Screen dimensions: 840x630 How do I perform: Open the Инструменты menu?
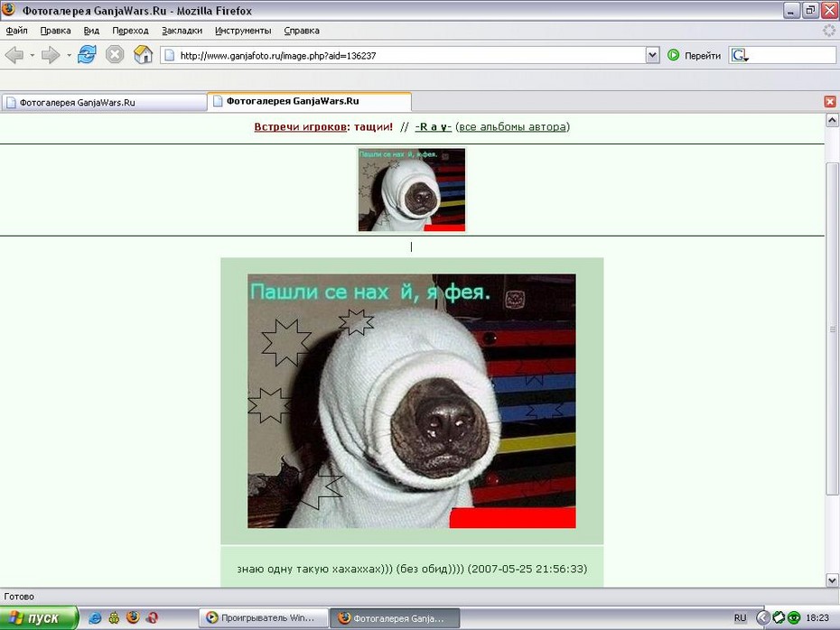[x=243, y=31]
